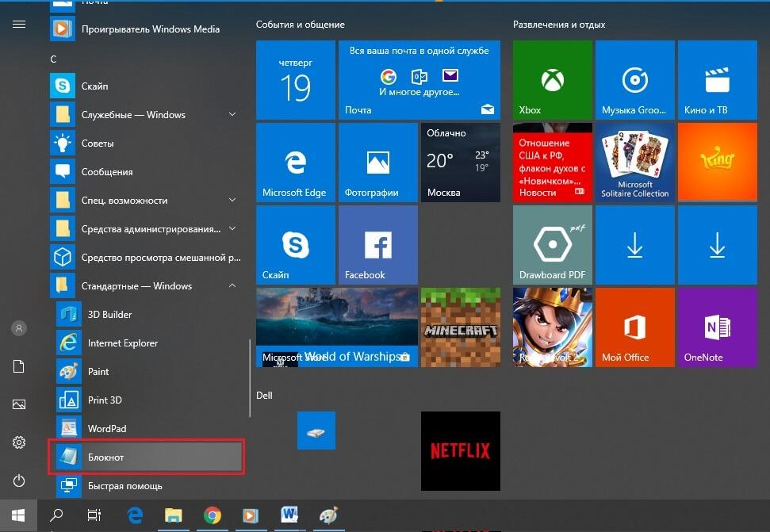Open the Groove Music tile
The height and width of the screenshot is (532, 770).
pos(635,80)
